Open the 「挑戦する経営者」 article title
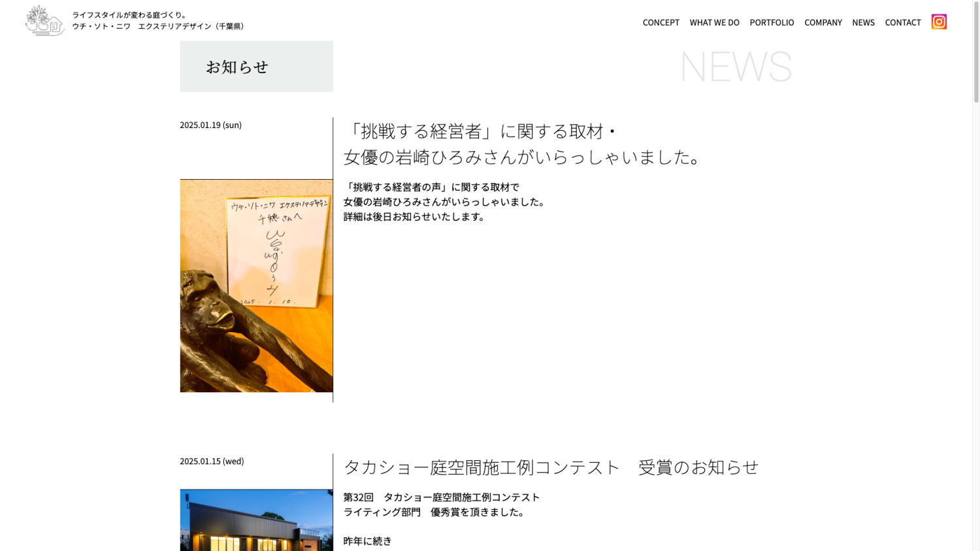Viewport: 980px width, 551px height. 523,144
